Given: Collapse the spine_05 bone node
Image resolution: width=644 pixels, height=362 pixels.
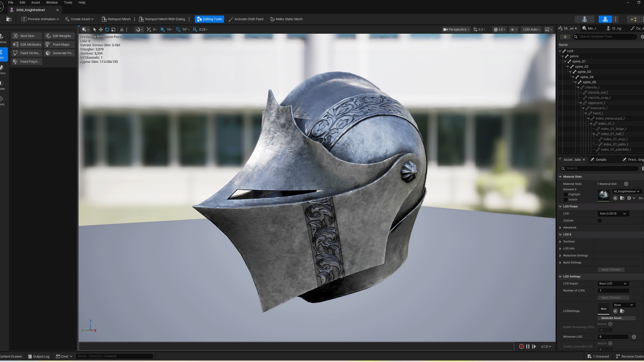Looking at the screenshot, I should pyautogui.click(x=576, y=82).
